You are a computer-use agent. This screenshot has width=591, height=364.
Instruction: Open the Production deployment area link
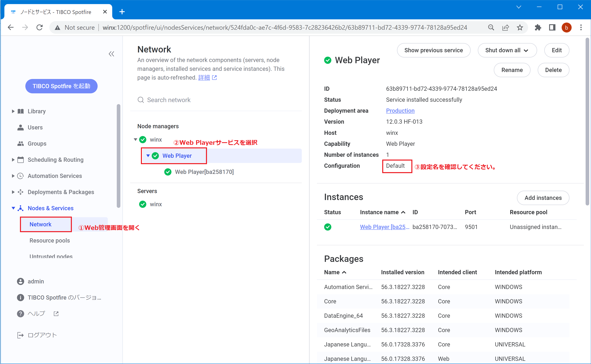tap(400, 110)
